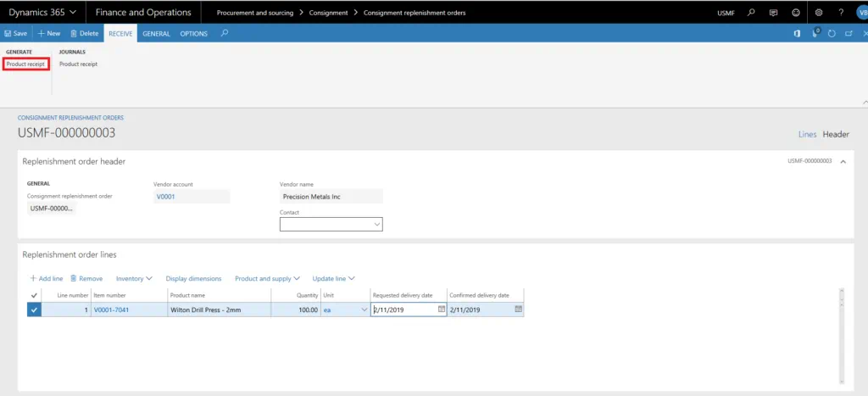The height and width of the screenshot is (396, 868).
Task: Open vendor account V0001 link
Action: click(x=165, y=197)
